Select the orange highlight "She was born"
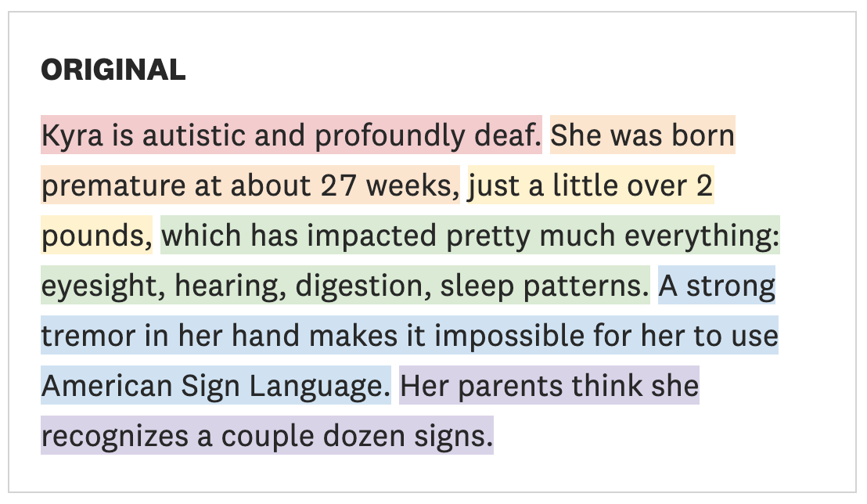Viewport: 867px width, 504px height. pyautogui.click(x=642, y=135)
